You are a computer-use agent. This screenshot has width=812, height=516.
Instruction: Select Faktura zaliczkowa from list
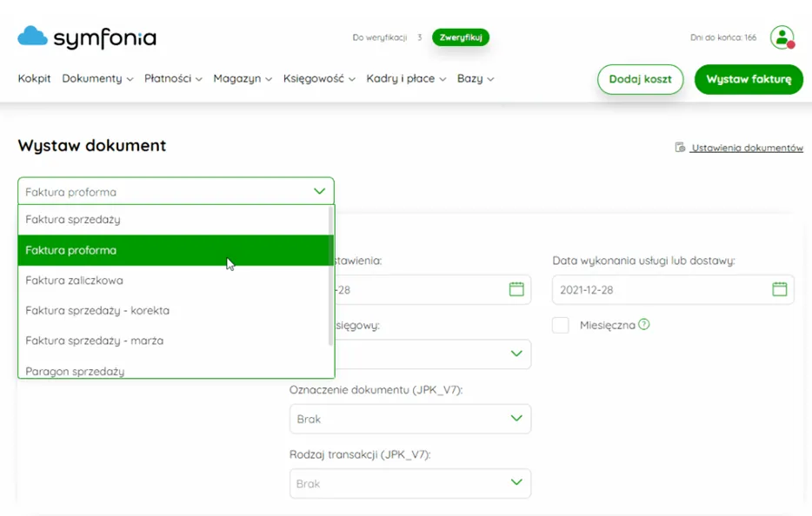[x=74, y=281]
